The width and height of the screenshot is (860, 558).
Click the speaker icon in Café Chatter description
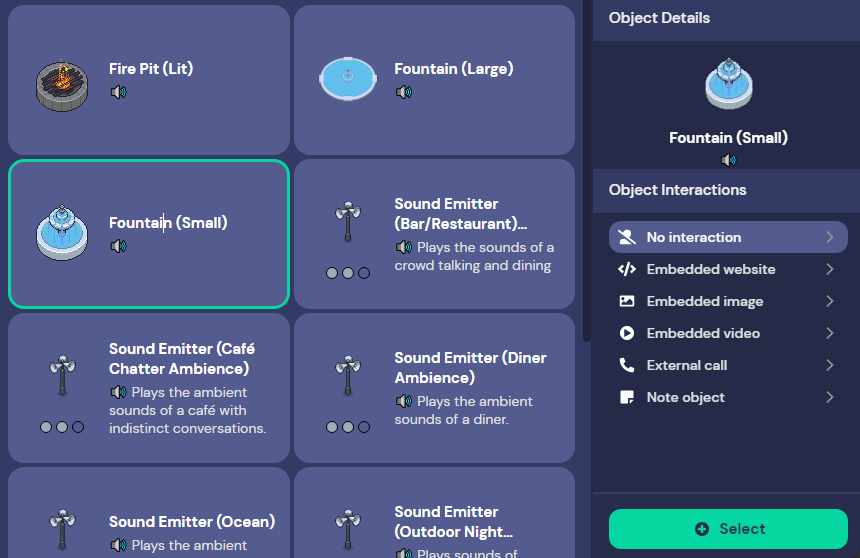click(118, 392)
